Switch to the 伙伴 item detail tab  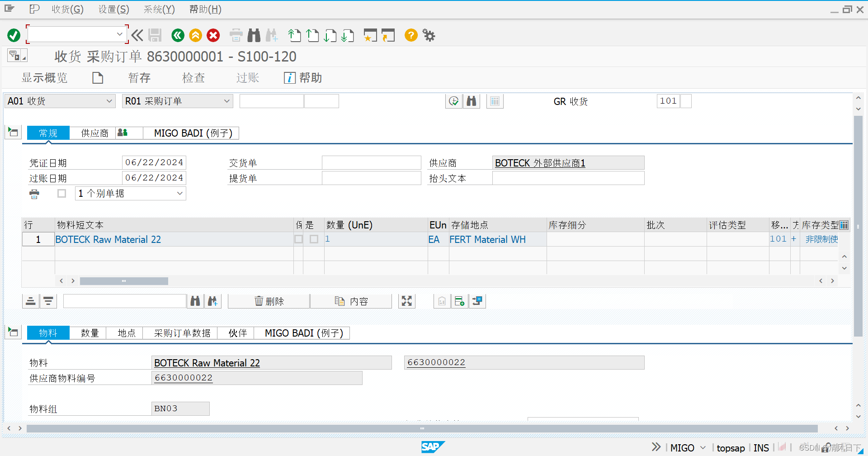coord(237,333)
